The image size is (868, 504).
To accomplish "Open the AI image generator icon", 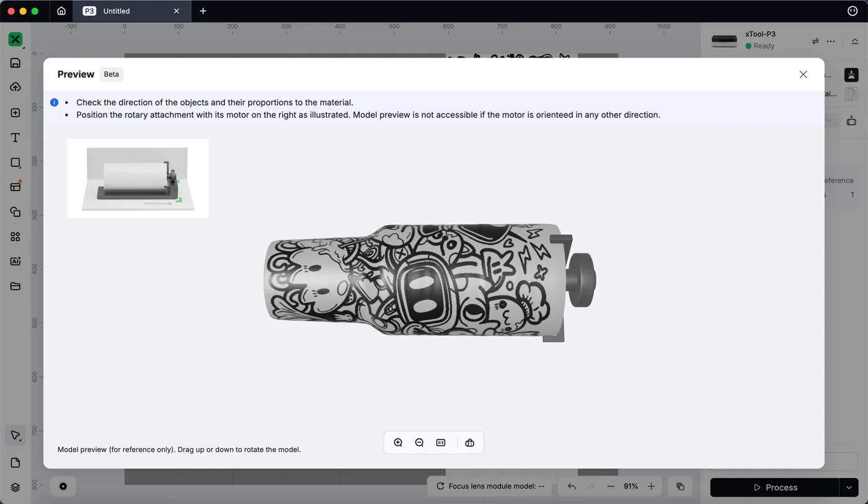I will point(15,262).
